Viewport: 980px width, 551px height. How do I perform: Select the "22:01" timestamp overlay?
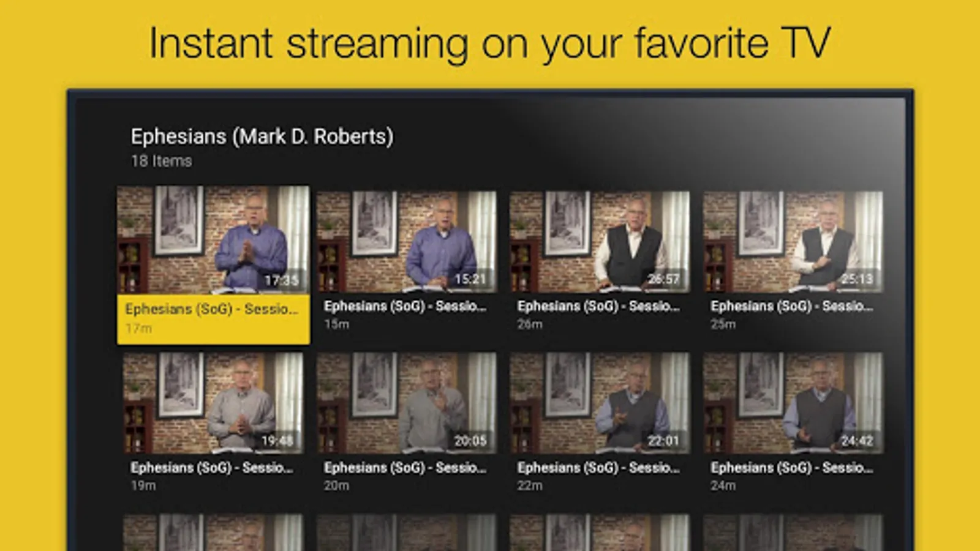(x=664, y=441)
